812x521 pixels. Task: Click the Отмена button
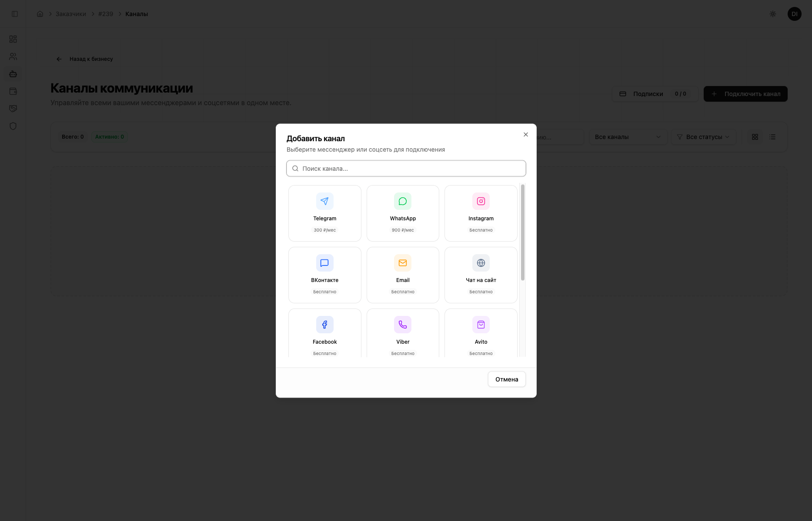pos(507,379)
